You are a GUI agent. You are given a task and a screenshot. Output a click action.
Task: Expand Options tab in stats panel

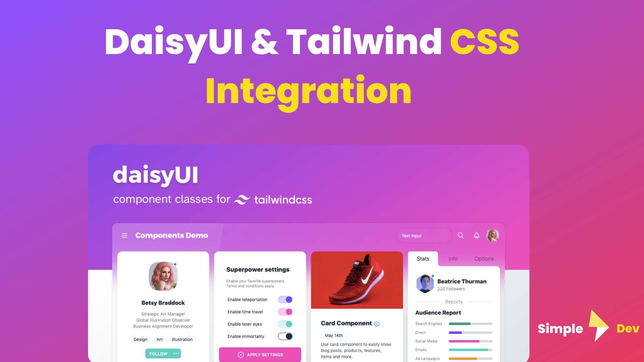[x=483, y=259]
